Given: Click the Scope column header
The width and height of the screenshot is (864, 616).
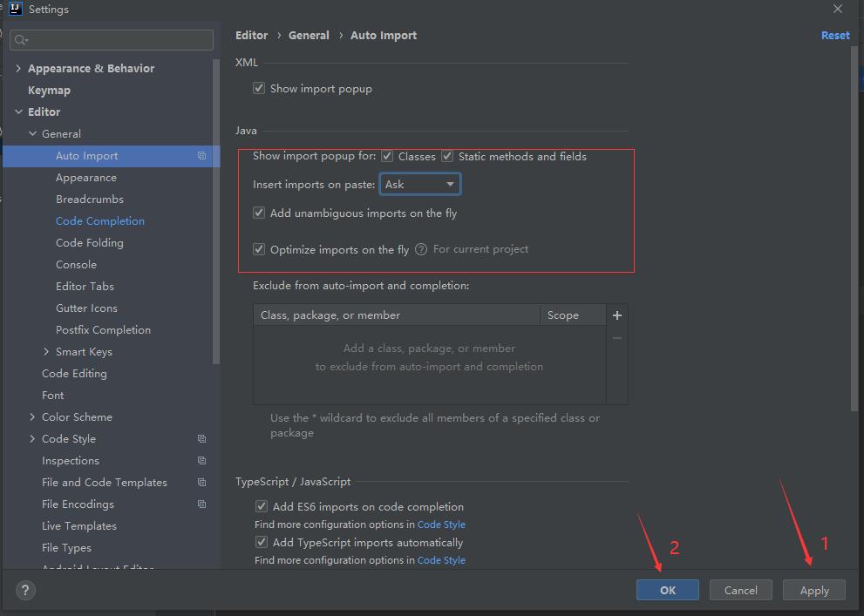Looking at the screenshot, I should pyautogui.click(x=573, y=315).
